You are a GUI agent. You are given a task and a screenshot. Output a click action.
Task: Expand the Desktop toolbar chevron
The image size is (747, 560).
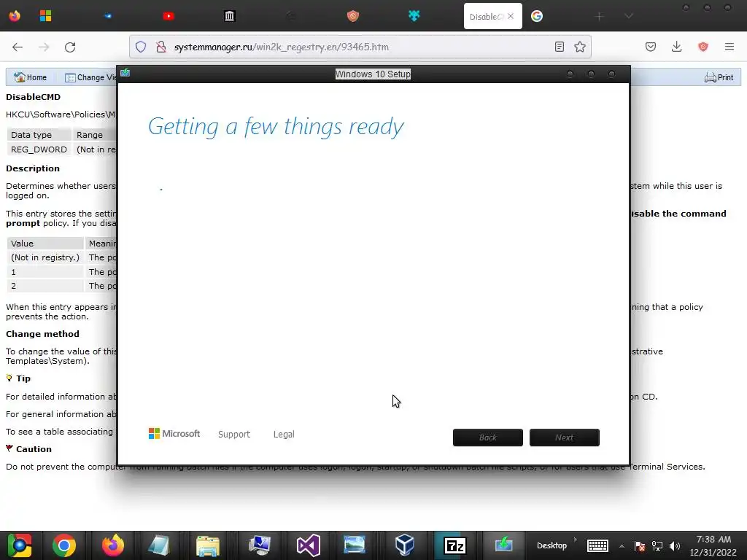tap(576, 540)
